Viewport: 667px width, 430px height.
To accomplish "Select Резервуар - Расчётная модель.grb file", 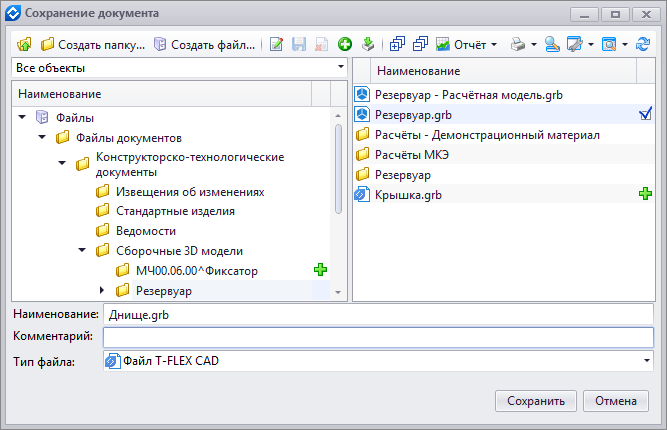I will [468, 95].
